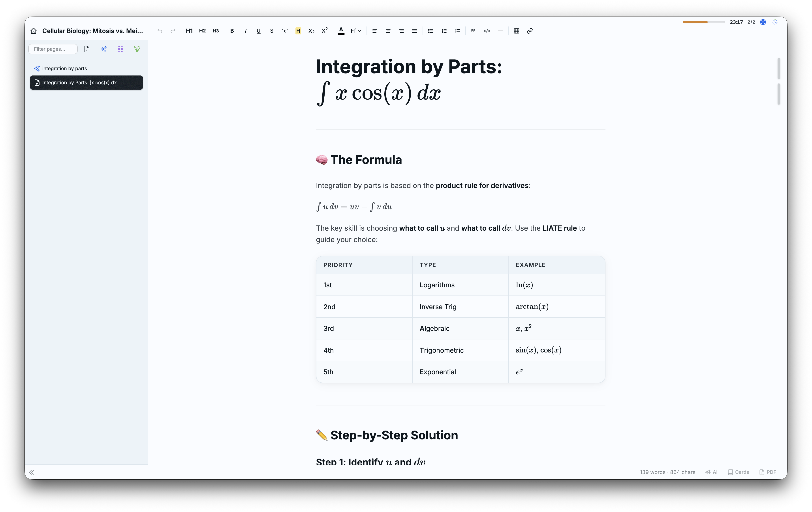The height and width of the screenshot is (512, 812).
Task: Insert a numbered list
Action: [x=444, y=31]
